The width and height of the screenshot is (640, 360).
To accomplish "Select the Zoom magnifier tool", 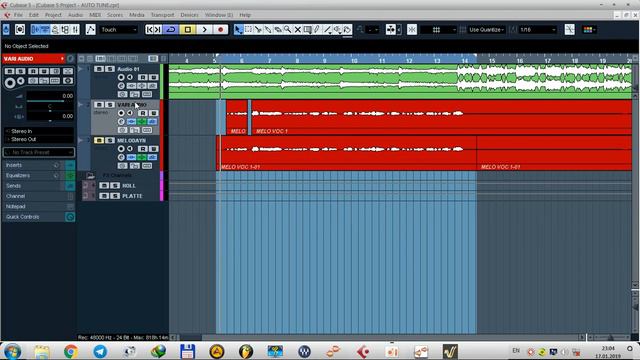I will click(287, 29).
